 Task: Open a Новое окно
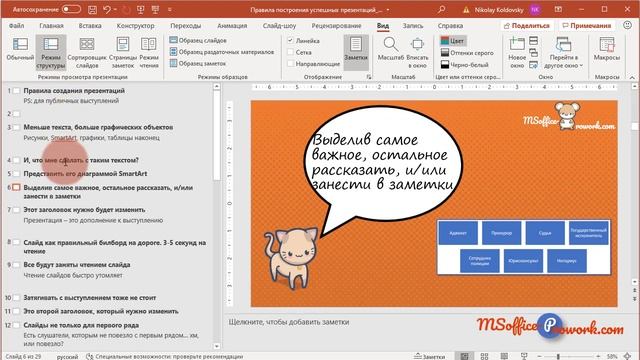pos(517,53)
